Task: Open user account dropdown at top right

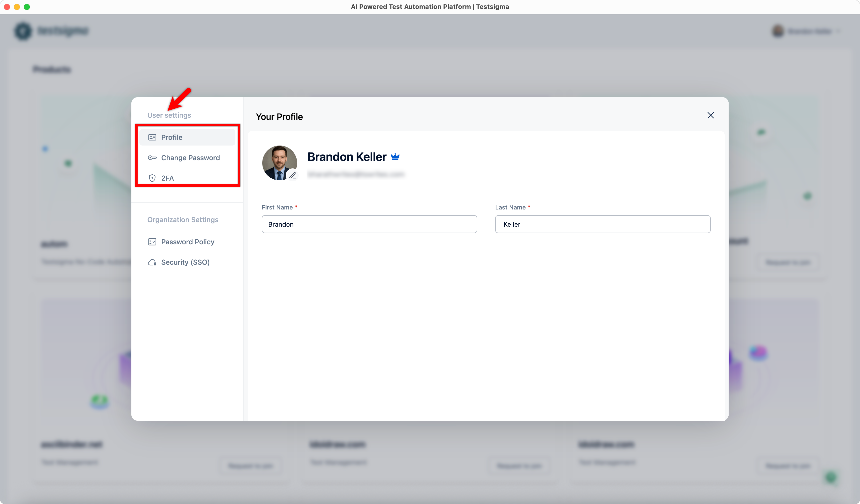Action: pyautogui.click(x=806, y=31)
